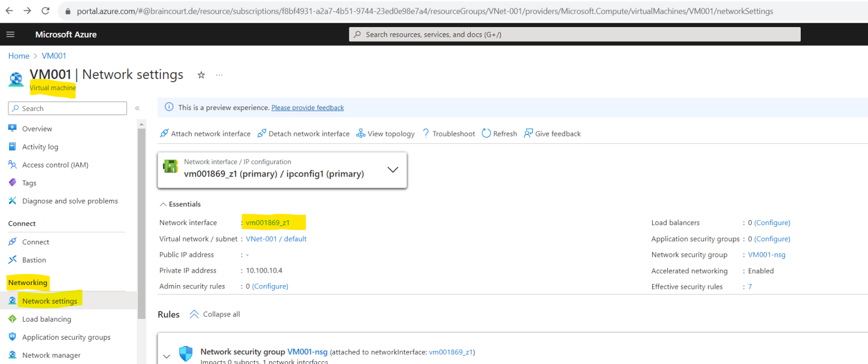
Task: Open Network manager menu item
Action: coord(51,355)
